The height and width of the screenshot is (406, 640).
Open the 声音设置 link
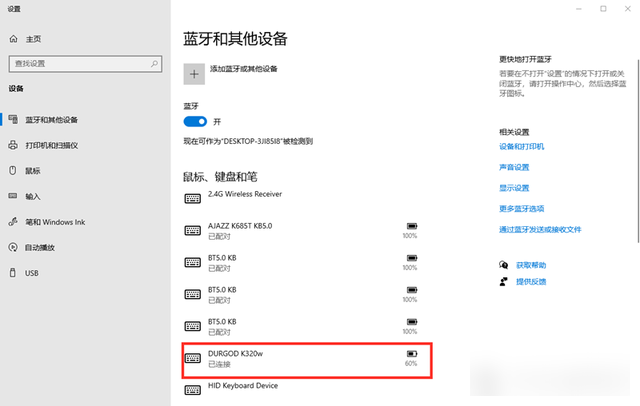[x=514, y=167]
